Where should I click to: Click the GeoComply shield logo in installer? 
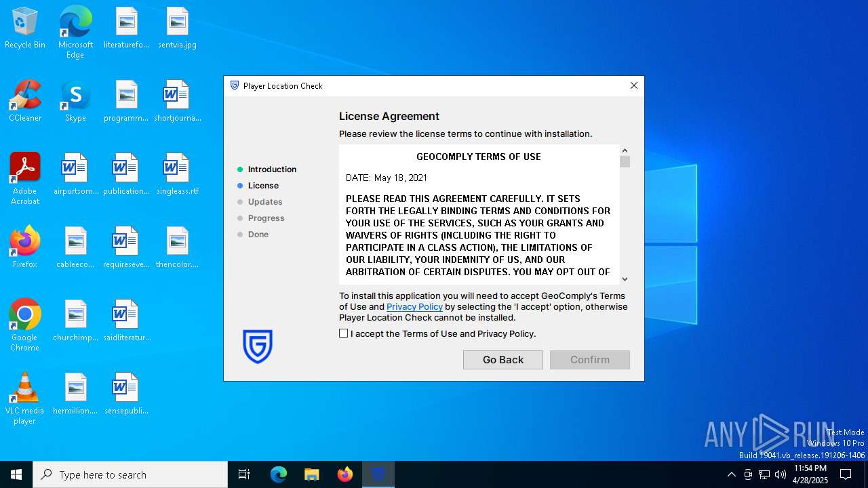pos(258,346)
